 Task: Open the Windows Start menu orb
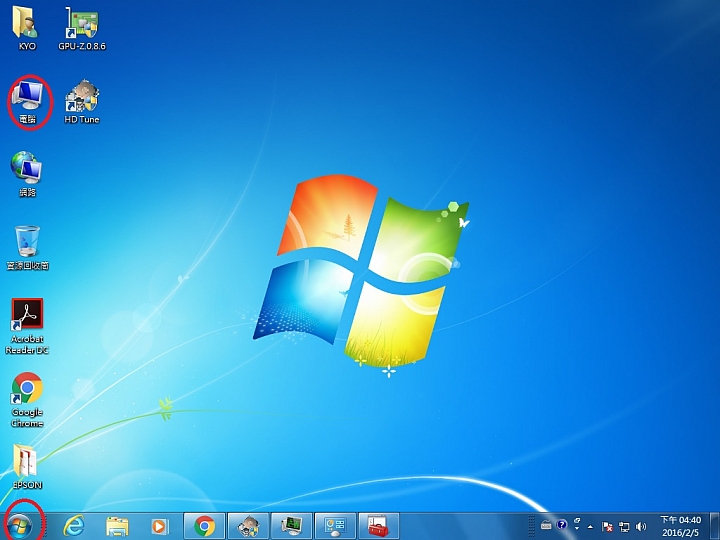[x=20, y=525]
